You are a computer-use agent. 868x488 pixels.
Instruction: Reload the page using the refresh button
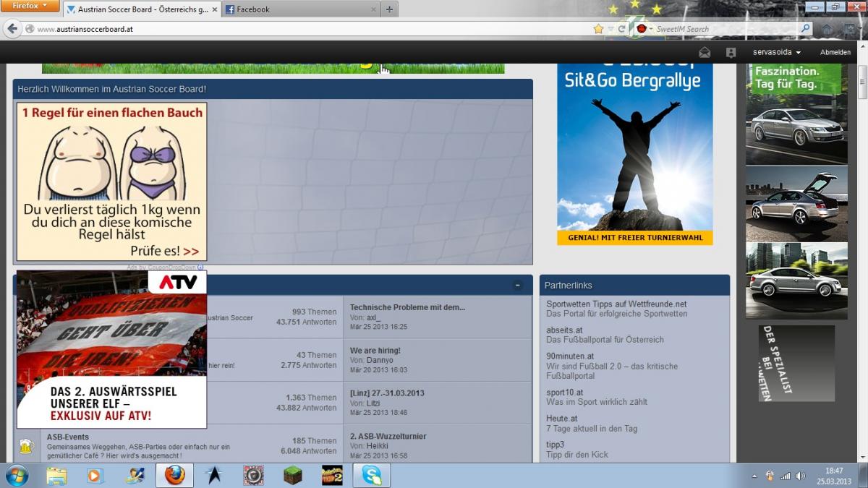[621, 29]
